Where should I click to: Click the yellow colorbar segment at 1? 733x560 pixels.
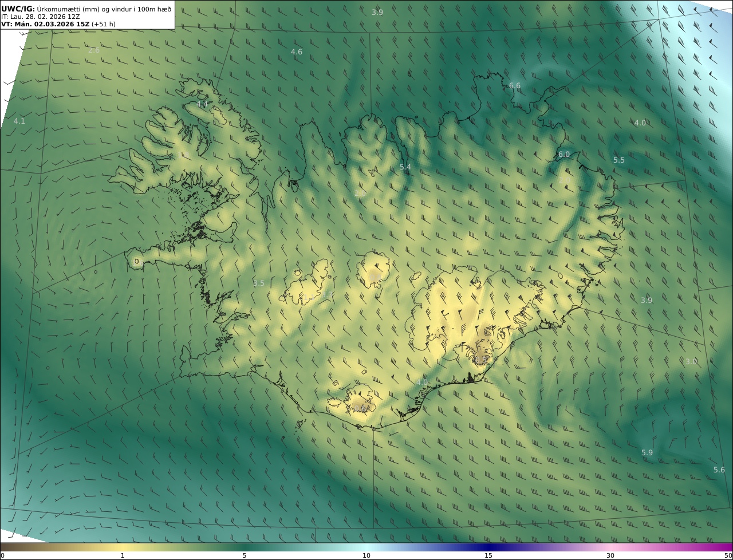click(x=123, y=547)
